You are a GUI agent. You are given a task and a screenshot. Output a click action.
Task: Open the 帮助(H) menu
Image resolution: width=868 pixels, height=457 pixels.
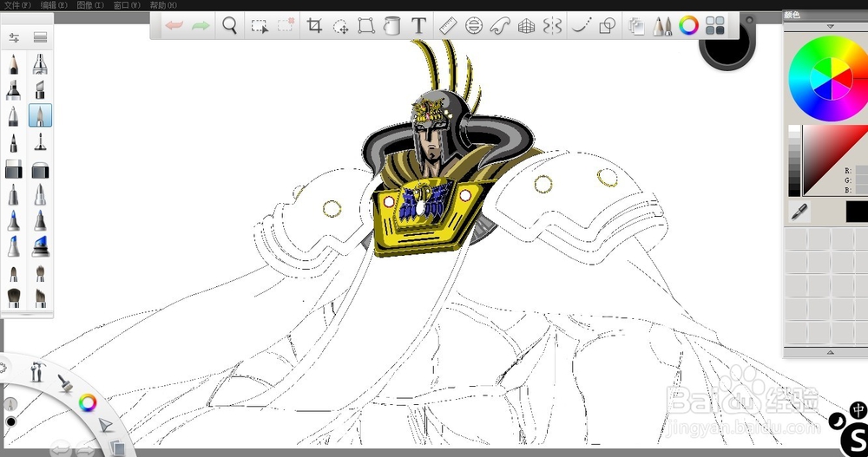tap(163, 5)
